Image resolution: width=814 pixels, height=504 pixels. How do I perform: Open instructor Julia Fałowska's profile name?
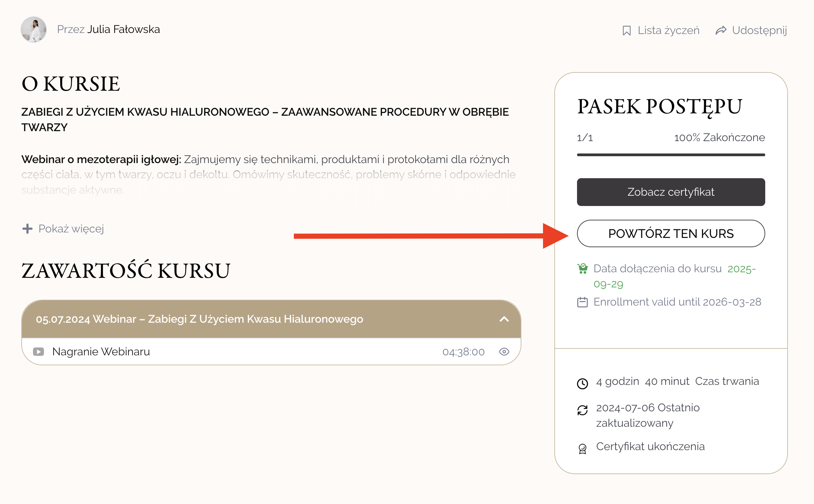click(x=123, y=30)
